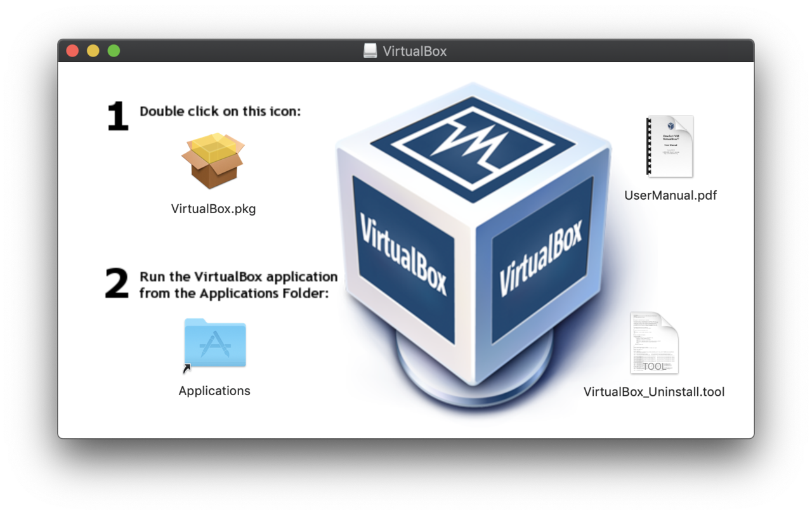This screenshot has height=515, width=812.
Task: Click the "Double click on this icon" instruction text
Action: [x=219, y=111]
